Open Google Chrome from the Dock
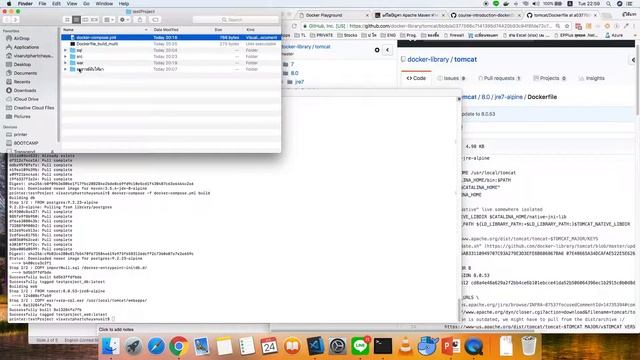The image size is (640, 360). [179, 346]
